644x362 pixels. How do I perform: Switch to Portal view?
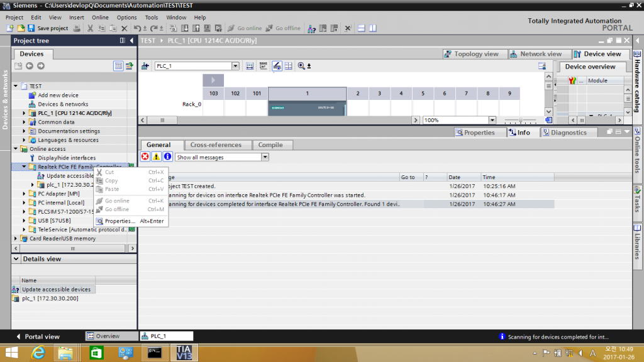click(x=38, y=337)
